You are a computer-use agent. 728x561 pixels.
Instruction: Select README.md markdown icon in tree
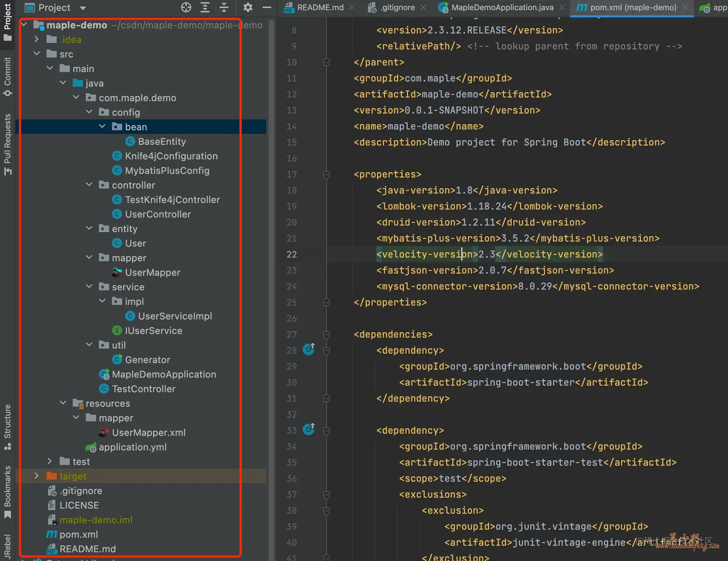pyautogui.click(x=52, y=549)
